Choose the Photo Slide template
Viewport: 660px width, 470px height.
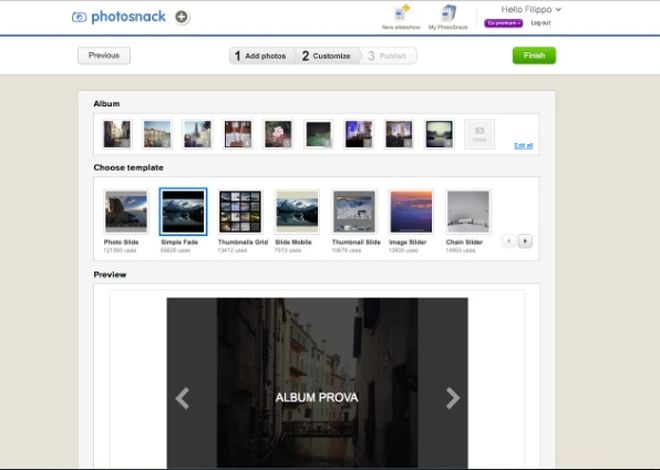[x=126, y=211]
